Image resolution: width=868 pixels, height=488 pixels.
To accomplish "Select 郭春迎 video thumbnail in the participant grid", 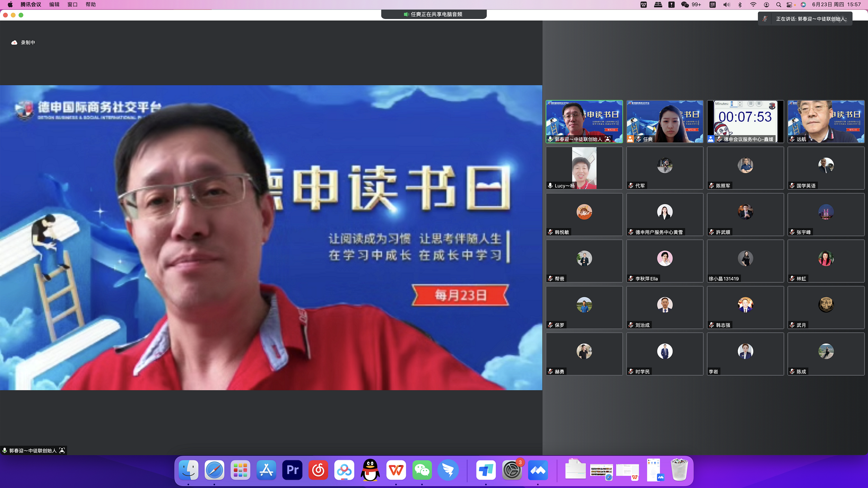I will (x=584, y=121).
